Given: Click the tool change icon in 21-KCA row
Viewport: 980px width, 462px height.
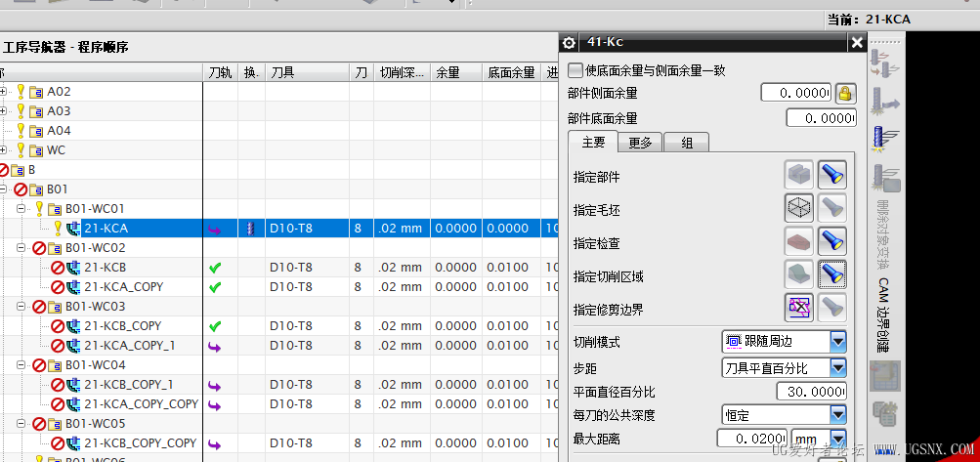Looking at the screenshot, I should click(251, 229).
